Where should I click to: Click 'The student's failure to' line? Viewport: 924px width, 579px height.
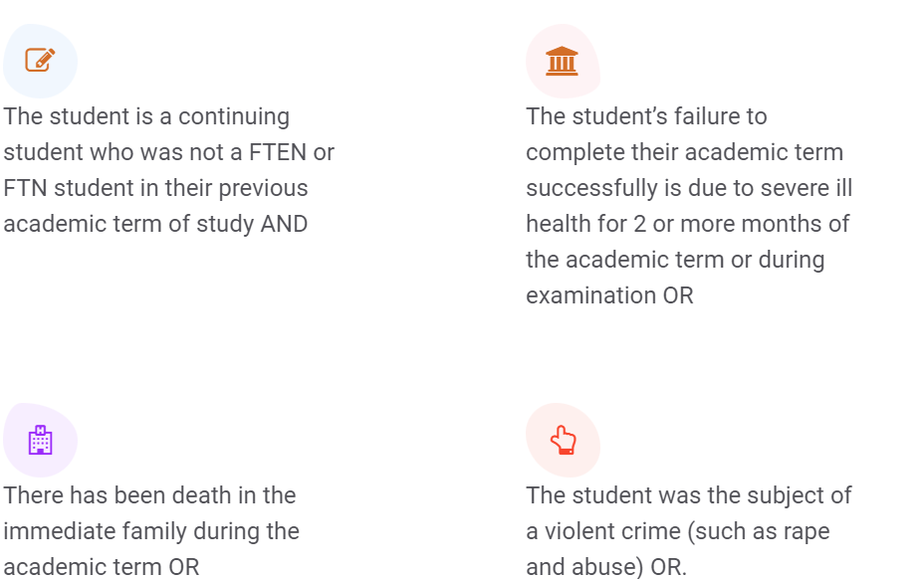point(646,116)
